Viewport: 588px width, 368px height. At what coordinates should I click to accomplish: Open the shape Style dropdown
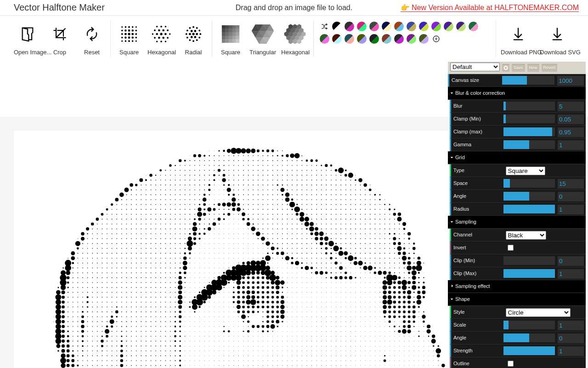pos(537,312)
